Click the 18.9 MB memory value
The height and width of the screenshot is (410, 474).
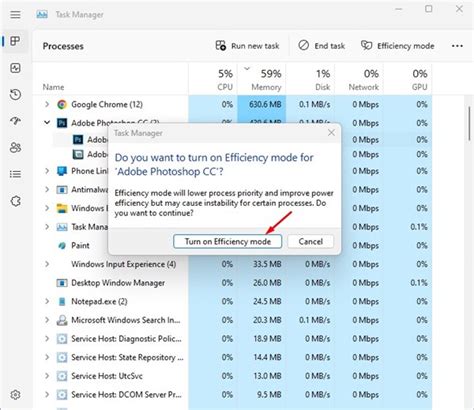[x=267, y=339]
